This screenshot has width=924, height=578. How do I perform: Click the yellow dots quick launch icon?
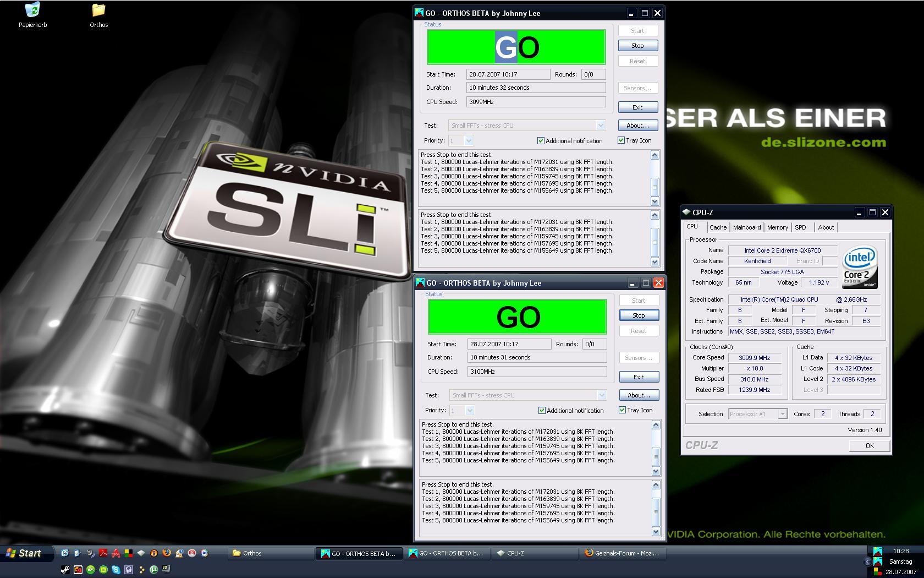[x=141, y=570]
